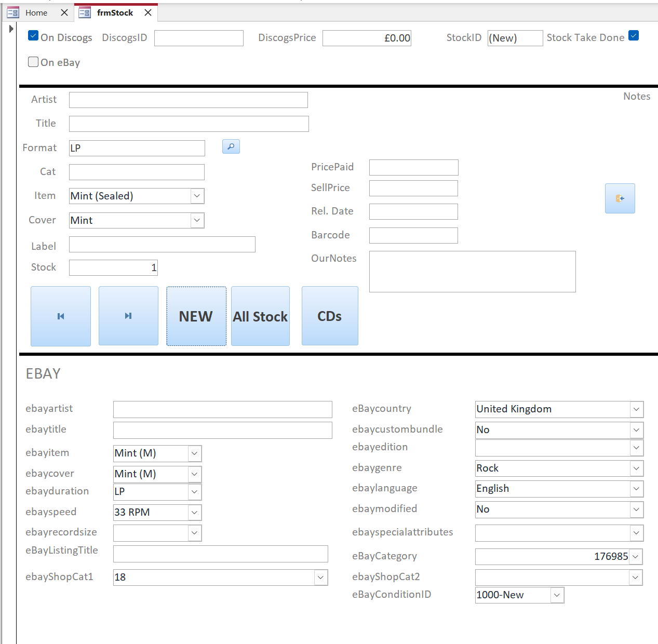Viewport: 658px width, 644px height.
Task: Toggle the Stock Take Done checkbox
Action: (634, 35)
